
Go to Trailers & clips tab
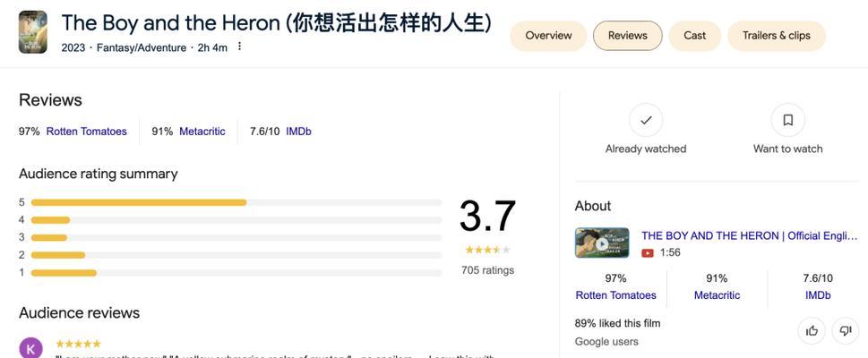click(x=776, y=36)
